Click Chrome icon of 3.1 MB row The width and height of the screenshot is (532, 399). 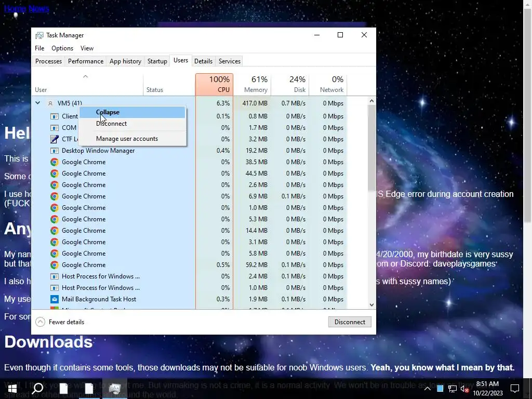coord(54,242)
